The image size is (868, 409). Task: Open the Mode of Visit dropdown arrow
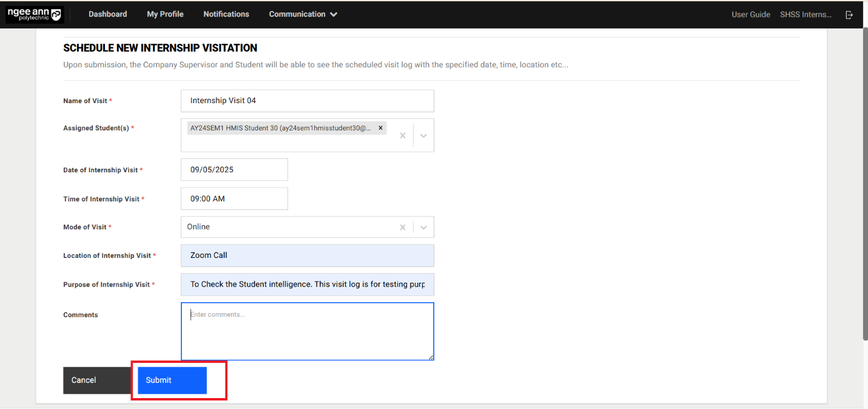pos(423,227)
